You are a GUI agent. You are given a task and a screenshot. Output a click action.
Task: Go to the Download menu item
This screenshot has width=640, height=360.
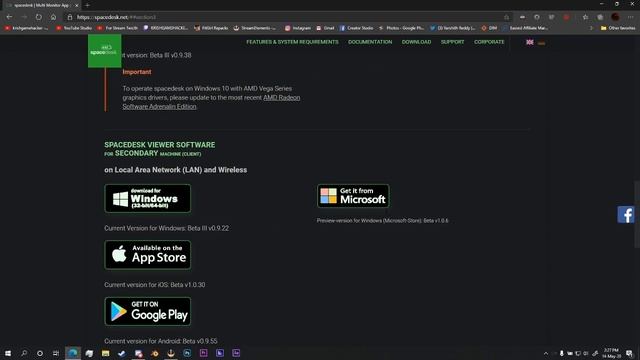click(x=416, y=42)
